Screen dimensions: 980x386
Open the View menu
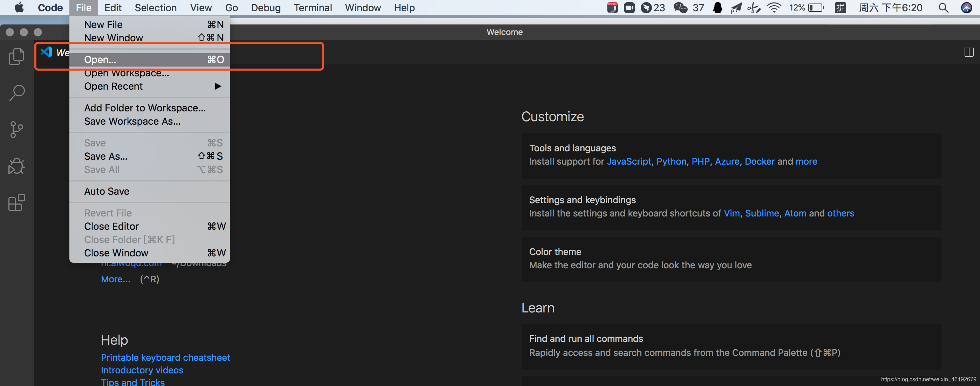coord(201,8)
